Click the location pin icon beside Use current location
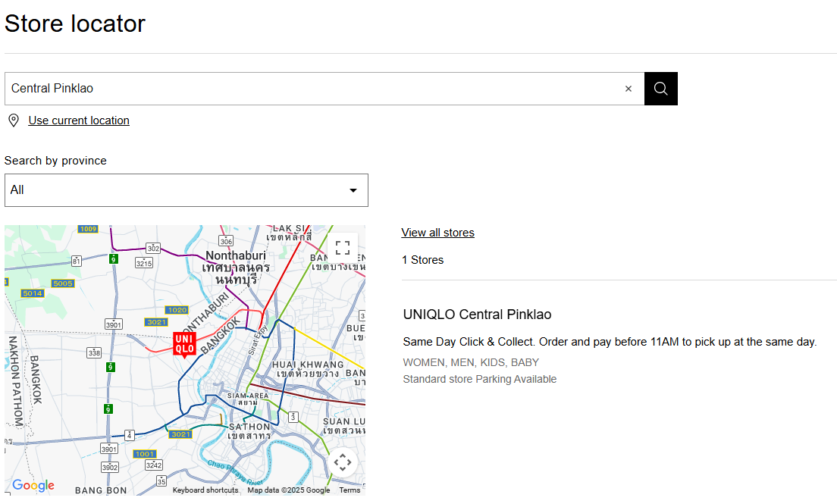The height and width of the screenshot is (504, 837). [x=13, y=120]
